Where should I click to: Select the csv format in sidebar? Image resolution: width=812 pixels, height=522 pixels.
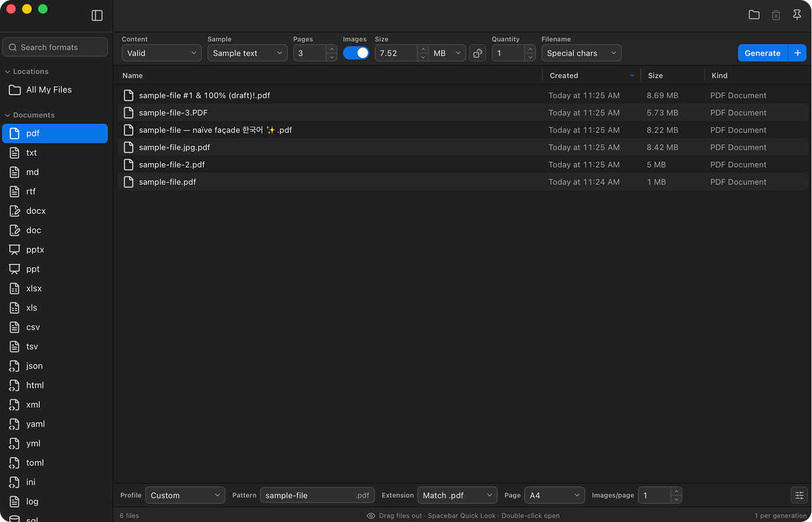pyautogui.click(x=55, y=327)
